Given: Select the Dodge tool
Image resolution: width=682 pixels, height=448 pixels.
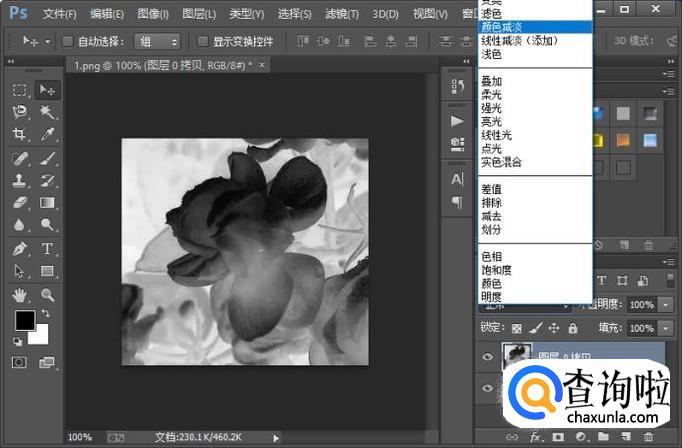Looking at the screenshot, I should [47, 225].
